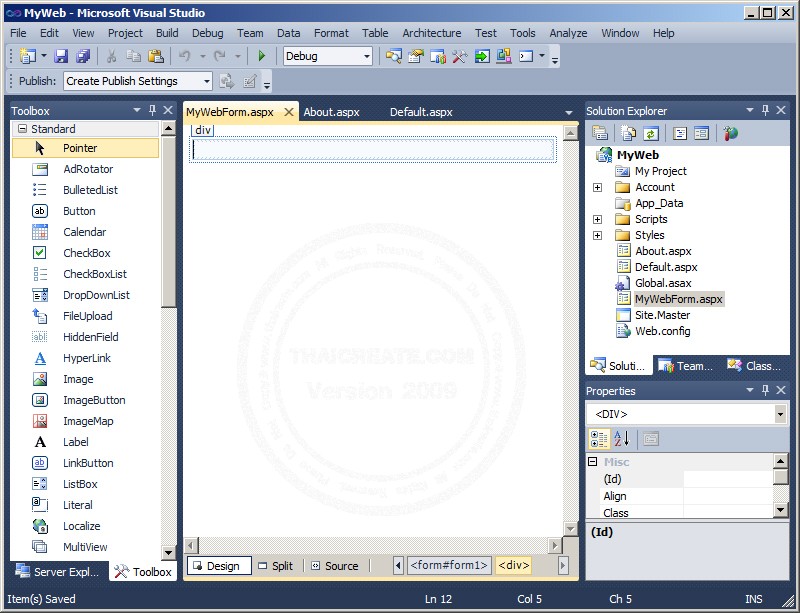Expand the Scripts folder
This screenshot has height=613, width=800.
597,219
